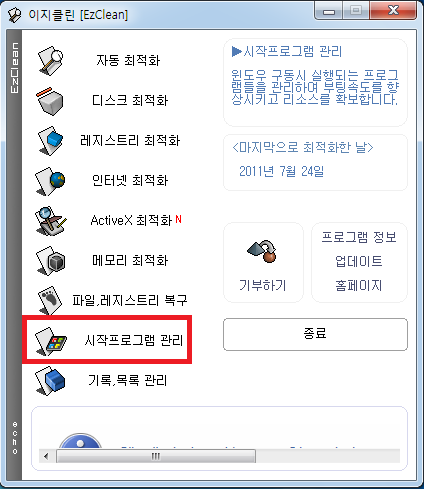The width and height of the screenshot is (424, 489).
Task: Visit the 홈페이지 link
Action: [359, 286]
